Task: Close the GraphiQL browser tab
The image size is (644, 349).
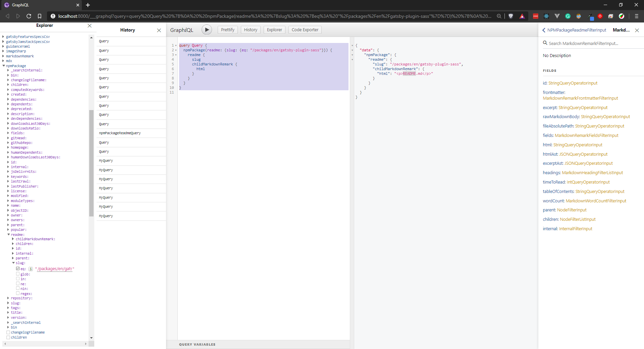Action: pos(78,5)
